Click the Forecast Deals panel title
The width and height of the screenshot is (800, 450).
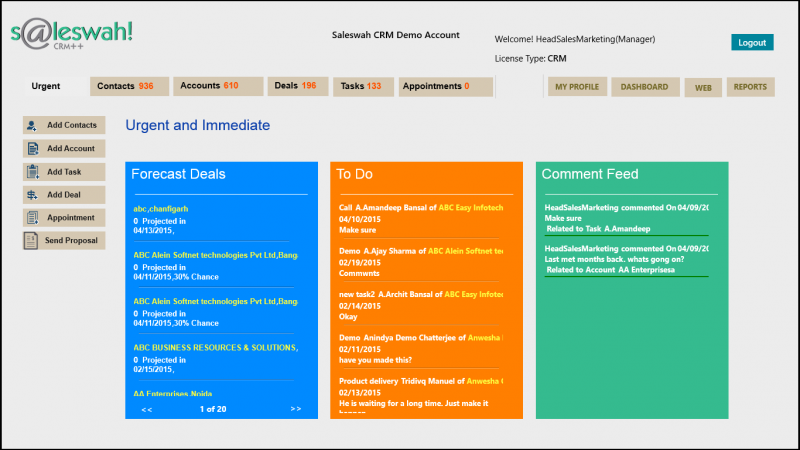(178, 174)
